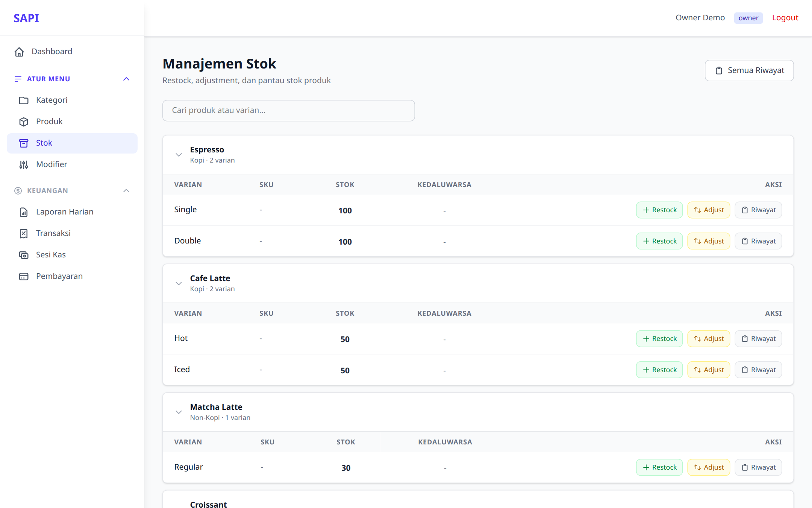Click the Logout link
The width and height of the screenshot is (812, 508).
tap(785, 18)
